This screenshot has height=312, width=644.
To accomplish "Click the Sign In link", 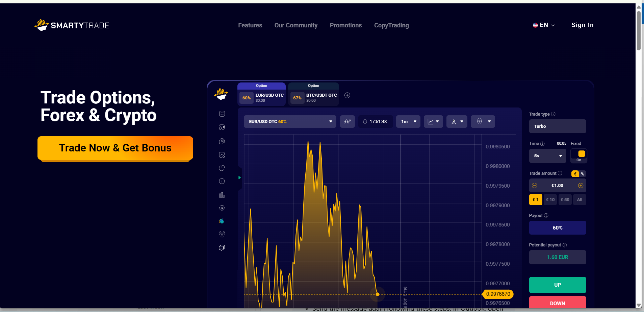I will pos(582,25).
